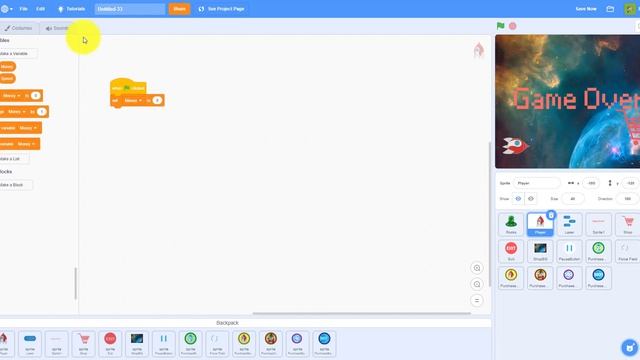Select the Force Field sprite
This screenshot has width=640, height=360.
pyautogui.click(x=628, y=251)
